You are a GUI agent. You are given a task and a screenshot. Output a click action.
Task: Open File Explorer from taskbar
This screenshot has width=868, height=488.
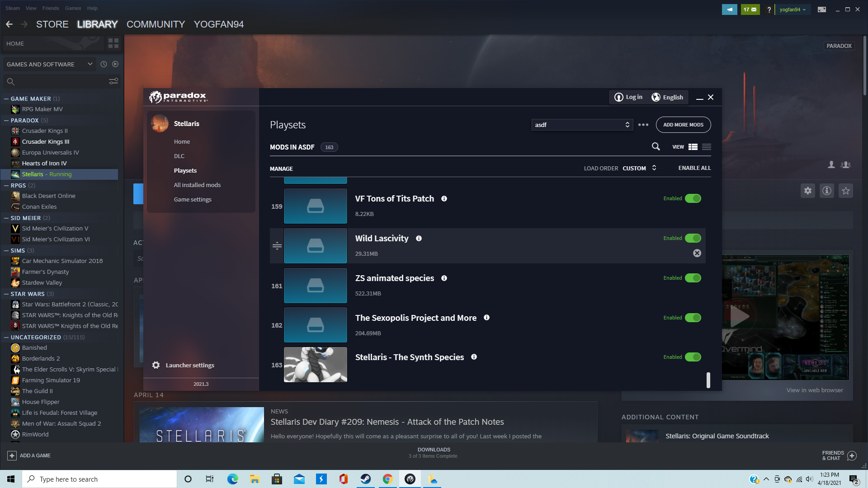click(255, 479)
